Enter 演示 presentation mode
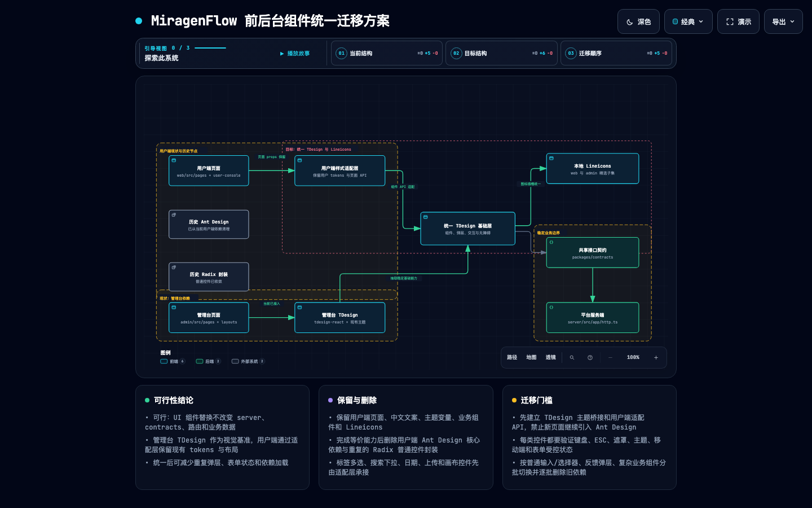The width and height of the screenshot is (812, 508). coord(739,21)
